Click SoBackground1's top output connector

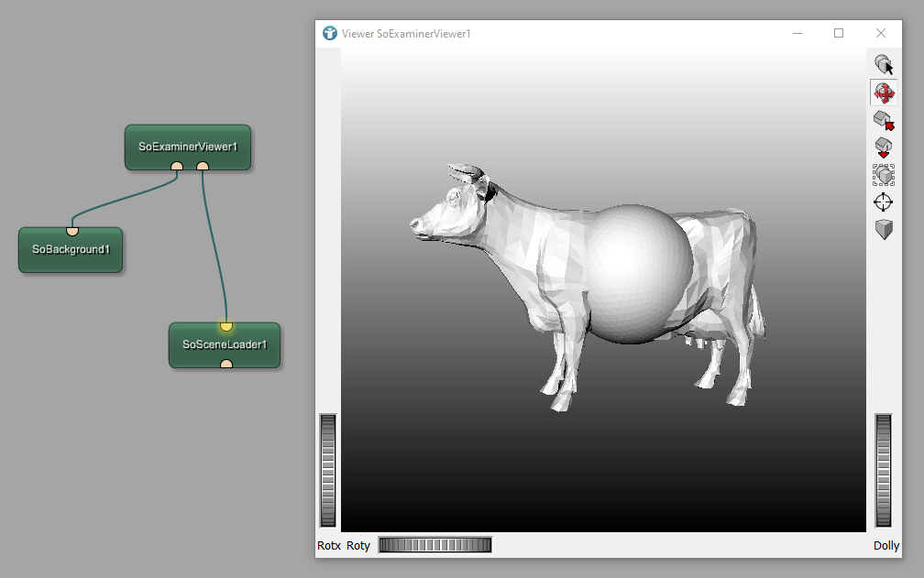[72, 231]
